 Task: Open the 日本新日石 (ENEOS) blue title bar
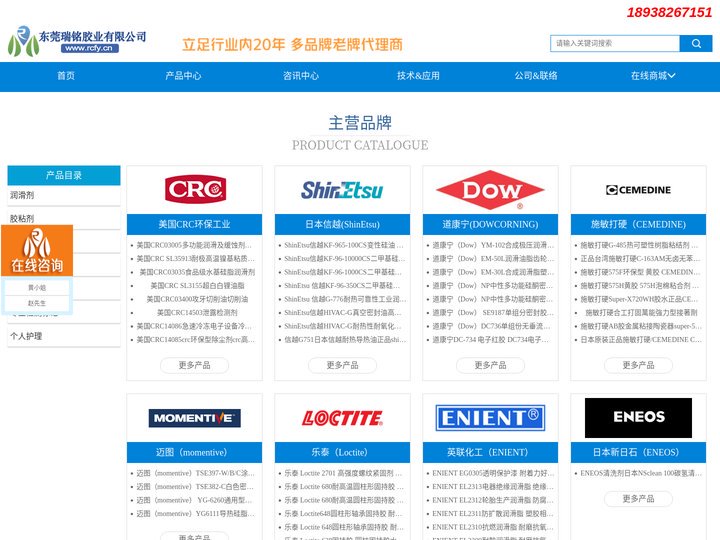638,452
